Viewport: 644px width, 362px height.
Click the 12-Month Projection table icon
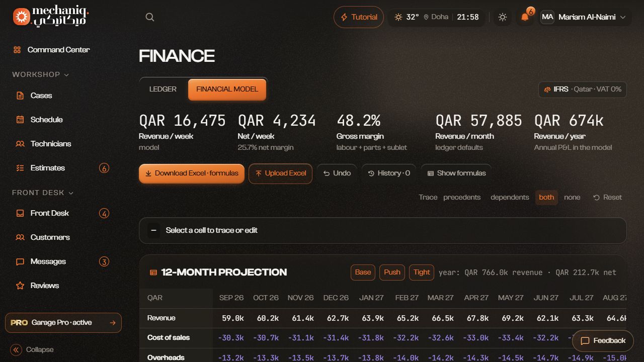(x=153, y=273)
